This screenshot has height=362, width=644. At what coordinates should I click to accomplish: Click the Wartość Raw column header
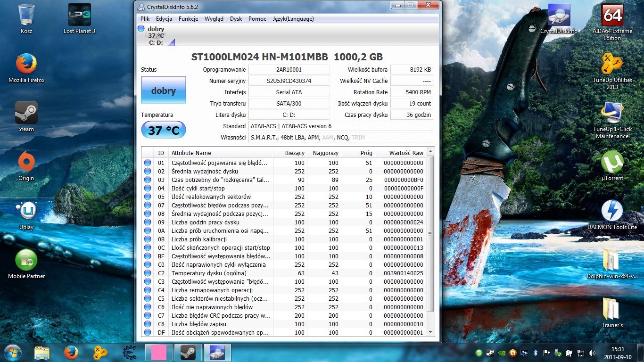[x=401, y=153]
